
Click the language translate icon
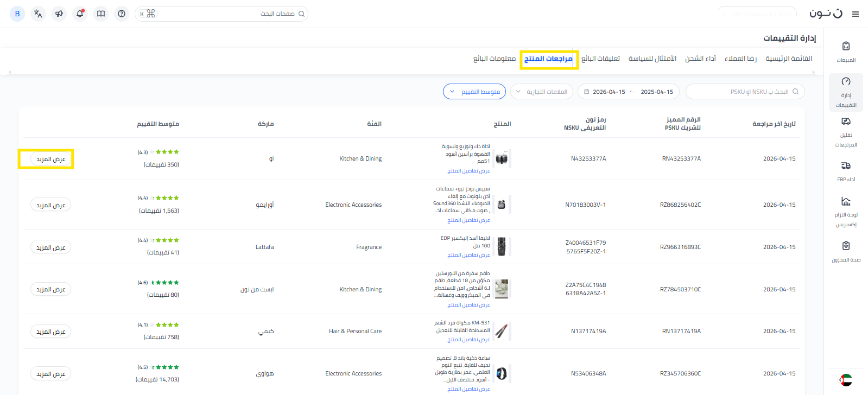(38, 14)
